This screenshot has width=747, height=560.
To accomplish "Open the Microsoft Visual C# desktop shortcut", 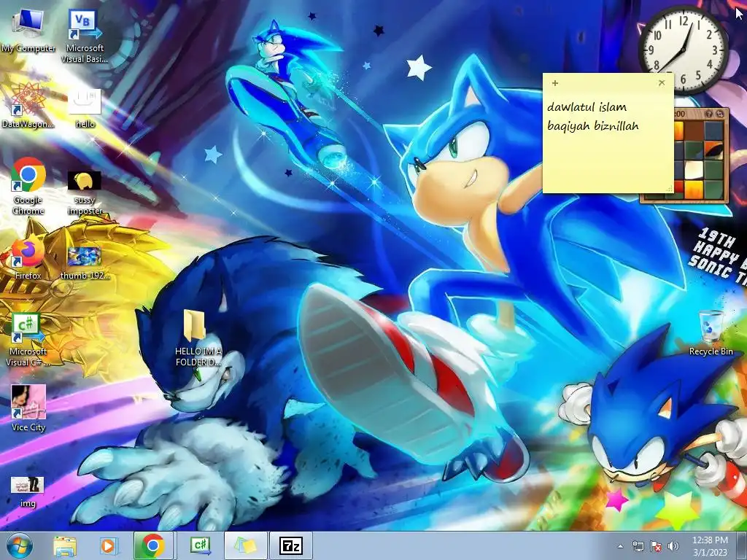I will 28,340.
